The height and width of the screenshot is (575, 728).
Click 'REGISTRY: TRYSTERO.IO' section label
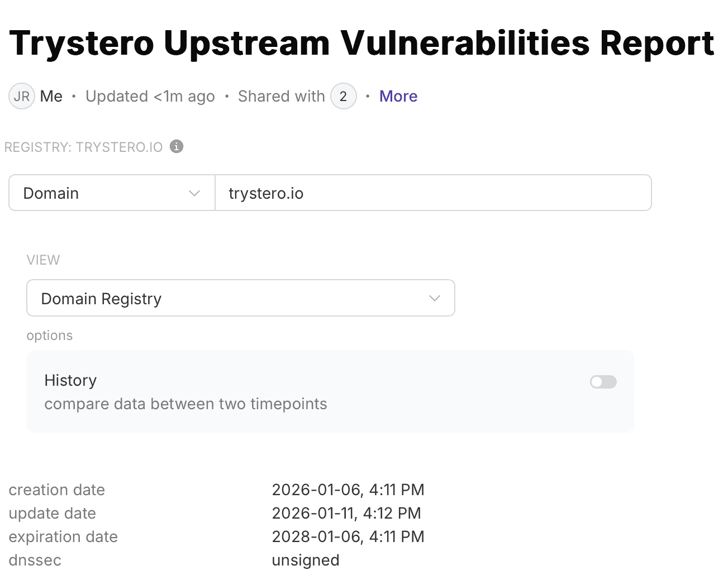(x=84, y=147)
